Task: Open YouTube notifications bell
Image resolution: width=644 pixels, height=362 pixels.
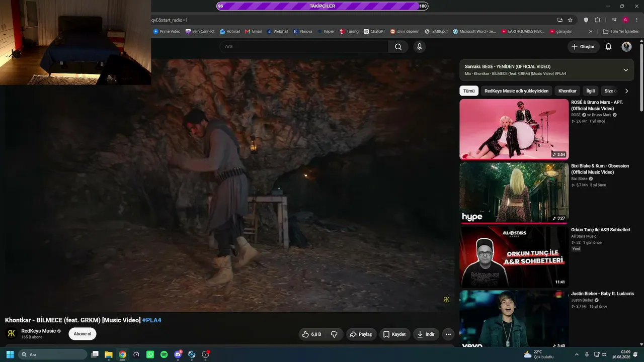Action: click(x=608, y=47)
